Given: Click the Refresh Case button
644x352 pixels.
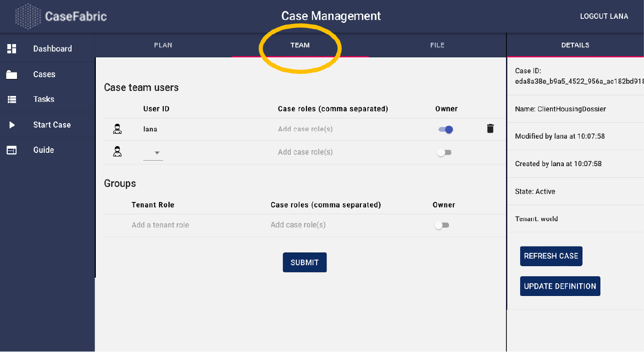Looking at the screenshot, I should coord(551,256).
